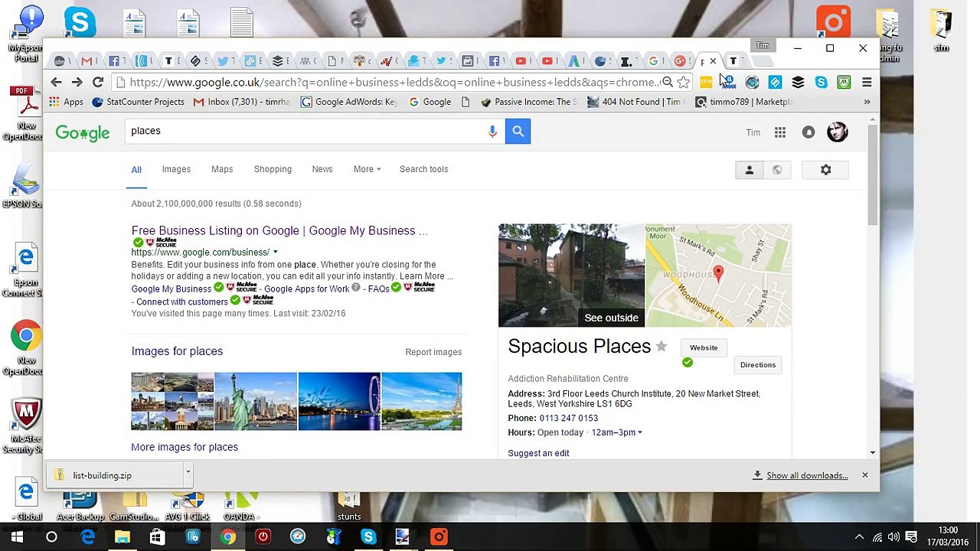
Task: Click the Tim account name link
Action: 753,132
